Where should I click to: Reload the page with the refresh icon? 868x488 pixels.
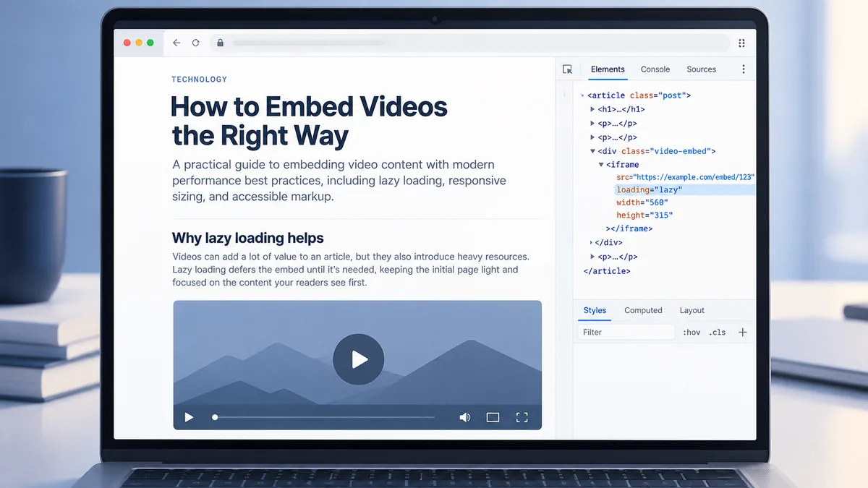[x=195, y=43]
